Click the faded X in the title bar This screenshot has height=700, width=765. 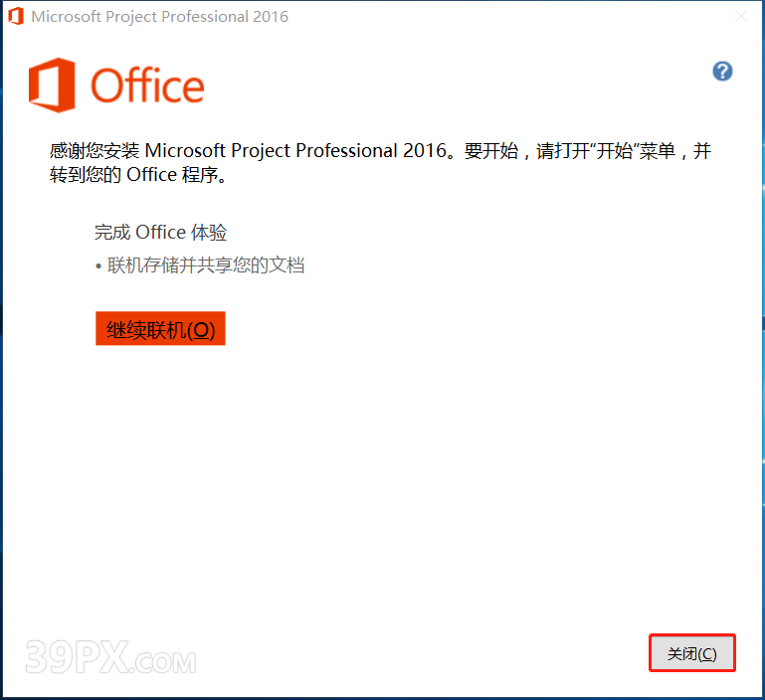point(740,16)
